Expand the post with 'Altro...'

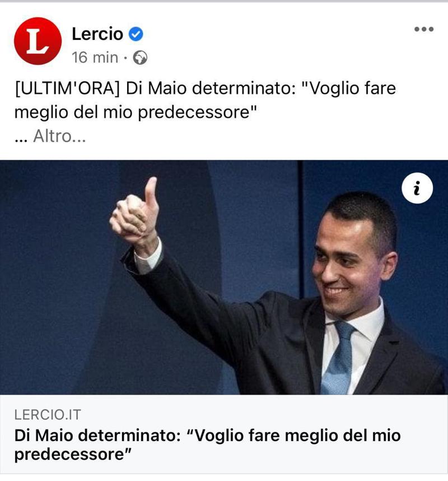(x=59, y=136)
